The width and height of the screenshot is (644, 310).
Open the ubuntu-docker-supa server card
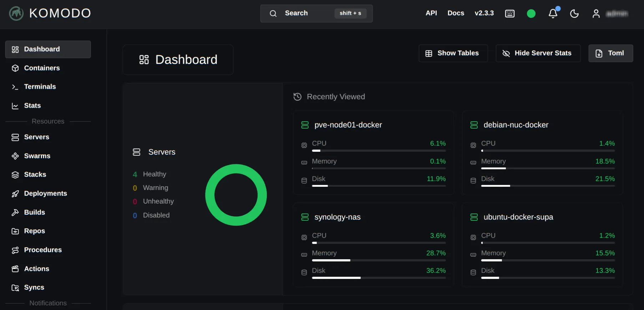[x=543, y=245]
